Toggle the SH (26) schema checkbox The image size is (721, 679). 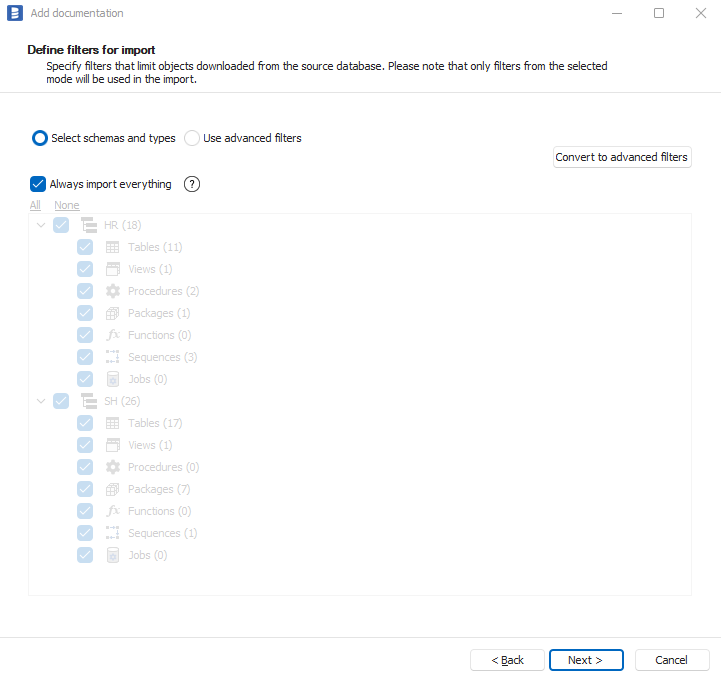61,401
